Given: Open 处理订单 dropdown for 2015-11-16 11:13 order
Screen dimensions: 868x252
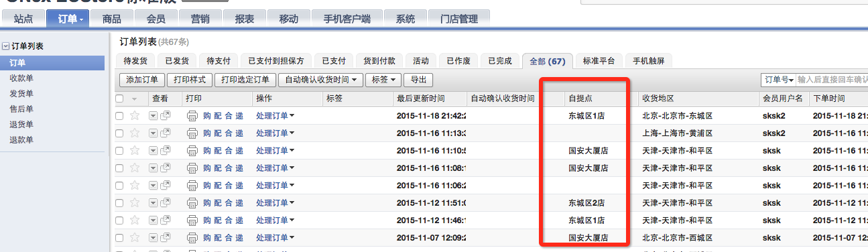Looking at the screenshot, I should pos(275,133).
